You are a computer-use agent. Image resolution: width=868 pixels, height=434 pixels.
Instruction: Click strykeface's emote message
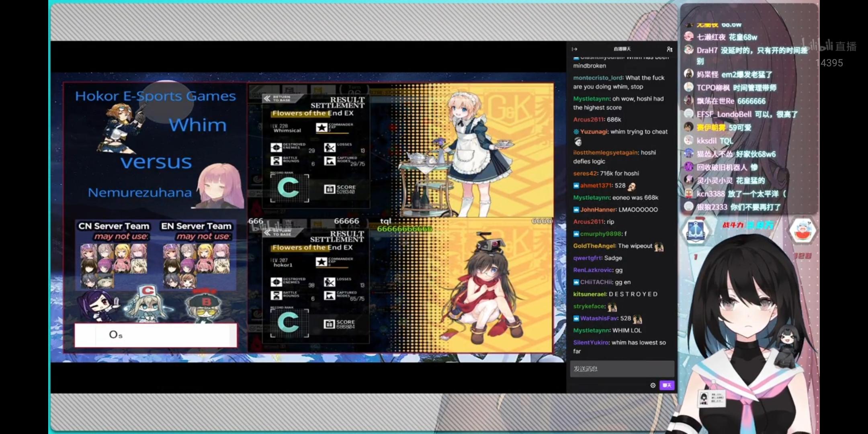point(612,307)
